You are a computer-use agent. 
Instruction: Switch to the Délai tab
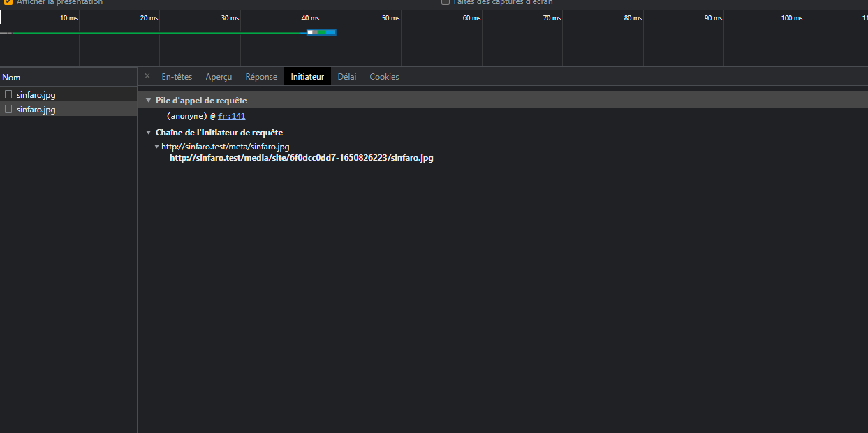(x=347, y=77)
